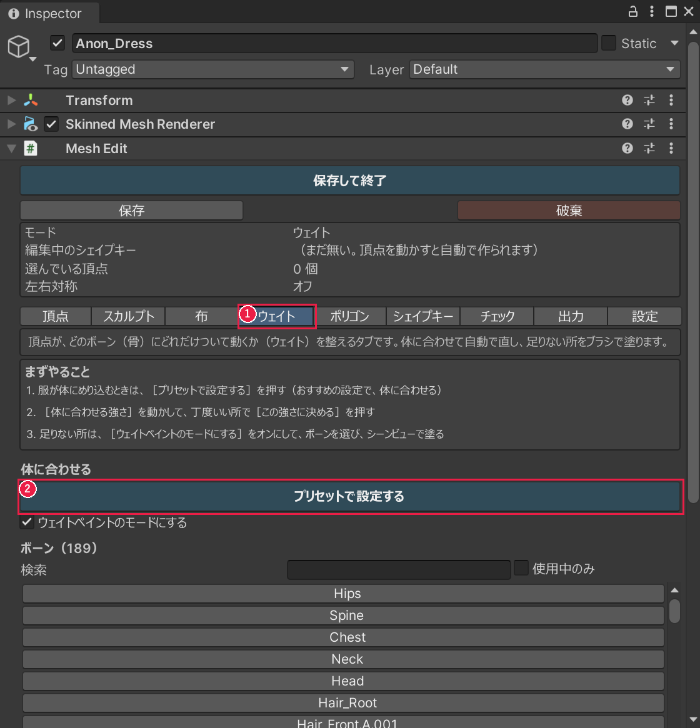Viewport: 700px width, 728px height.
Task: Switch to the シェイプキー tab
Action: 423,316
